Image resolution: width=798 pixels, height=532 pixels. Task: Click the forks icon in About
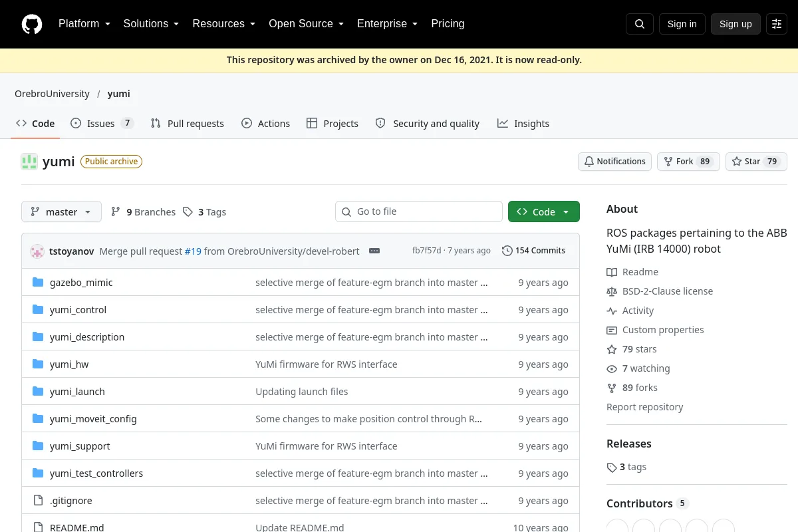(x=612, y=388)
